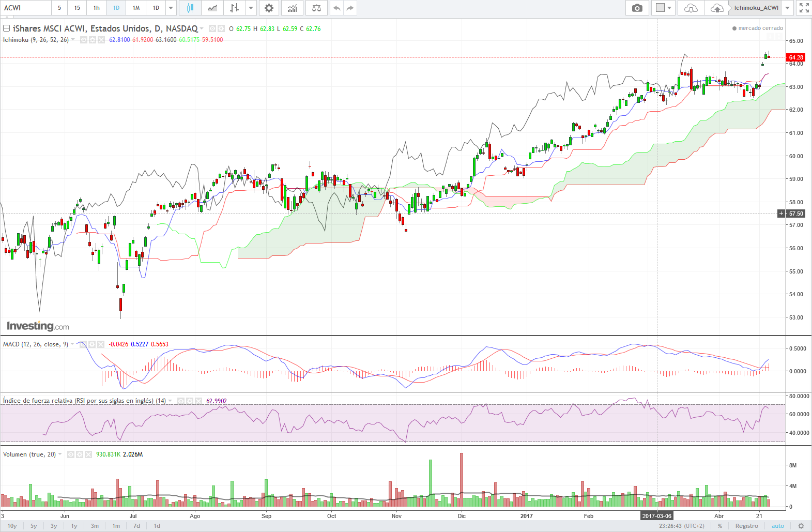The width and height of the screenshot is (812, 532).
Task: Delete the RSI indicator pane
Action: [x=198, y=401]
